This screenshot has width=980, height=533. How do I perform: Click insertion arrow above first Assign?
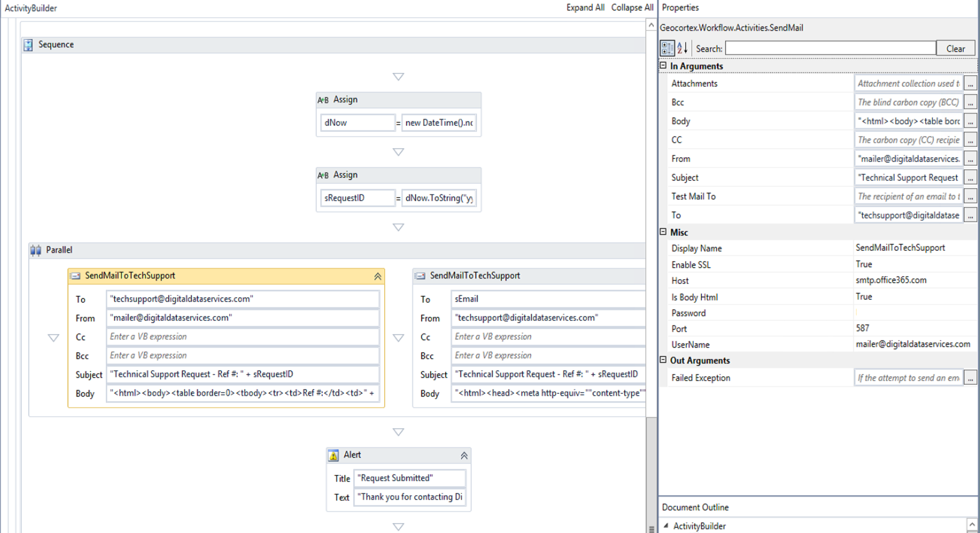398,77
